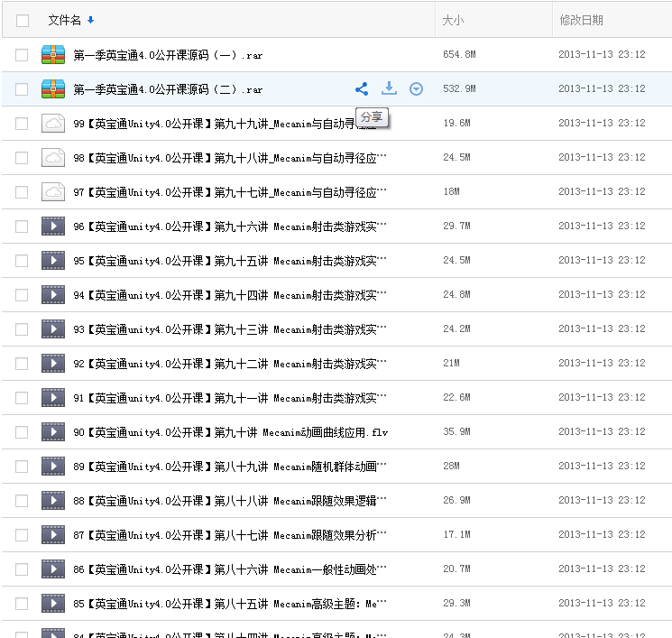Click the size value 532.9M
Screen dimensions: 672x638
point(459,88)
